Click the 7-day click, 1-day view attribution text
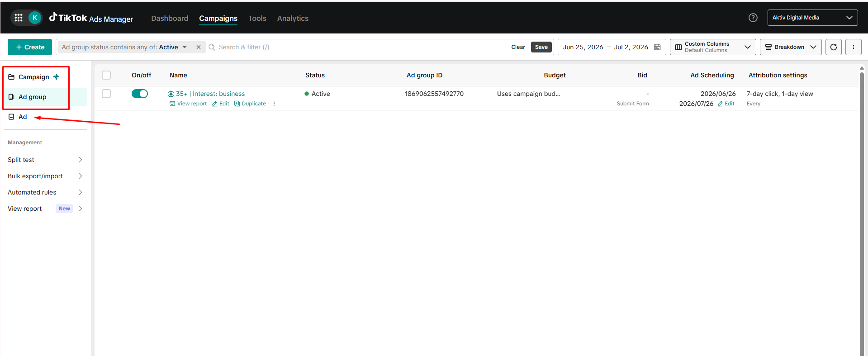The image size is (868, 356). click(780, 94)
